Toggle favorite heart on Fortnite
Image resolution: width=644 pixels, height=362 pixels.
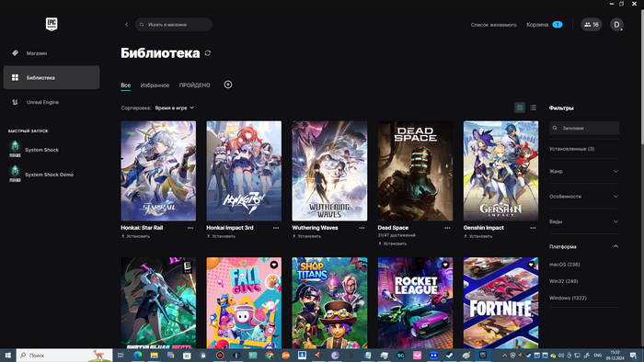[x=531, y=265]
